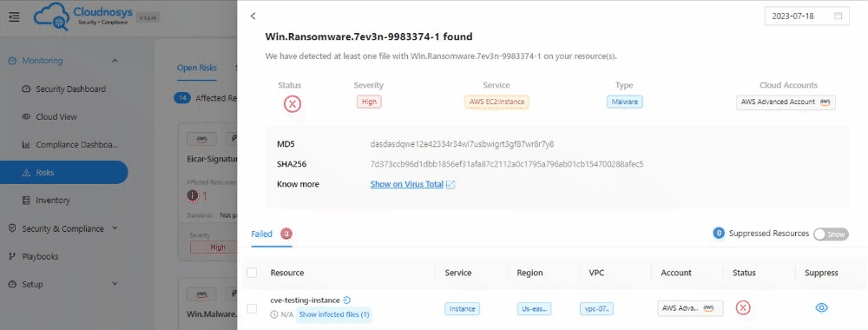Viewport: 868px width, 330px height.
Task: Click the hamburger menu icon
Action: (15, 16)
